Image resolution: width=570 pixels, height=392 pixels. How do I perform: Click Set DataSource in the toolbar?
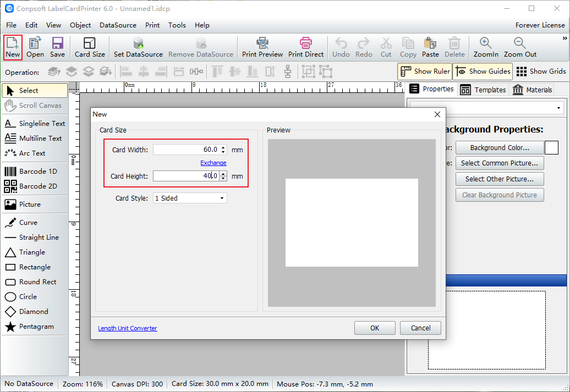pos(138,47)
